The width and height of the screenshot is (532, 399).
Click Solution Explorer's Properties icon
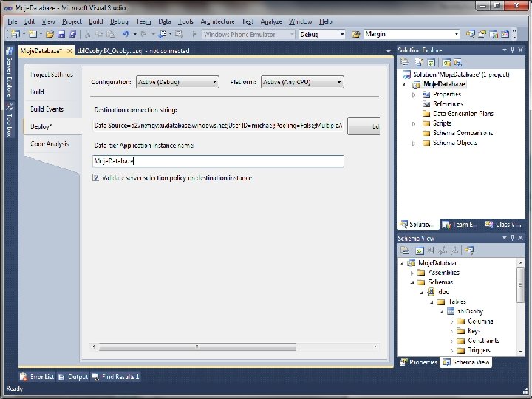tap(404, 62)
